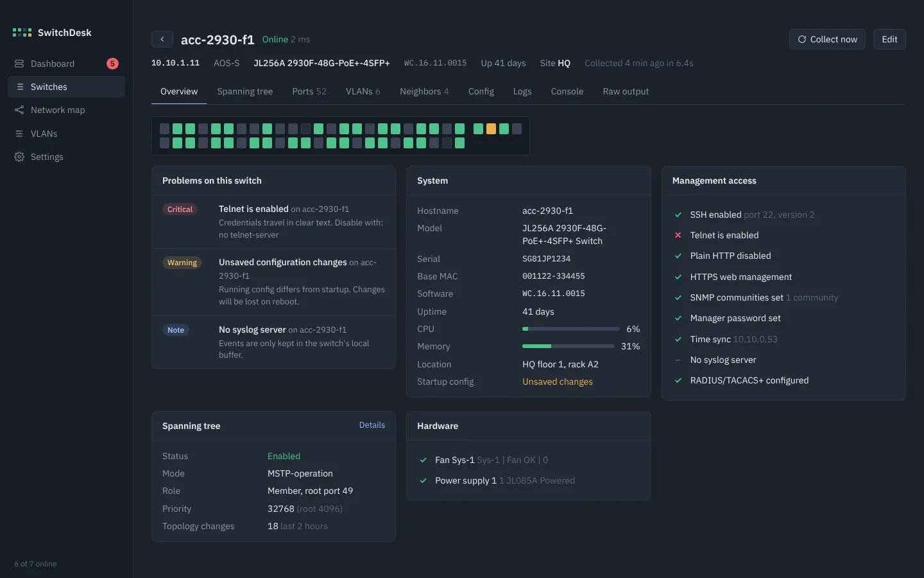Click the CPU usage bar
The height and width of the screenshot is (578, 924).
pyautogui.click(x=571, y=329)
